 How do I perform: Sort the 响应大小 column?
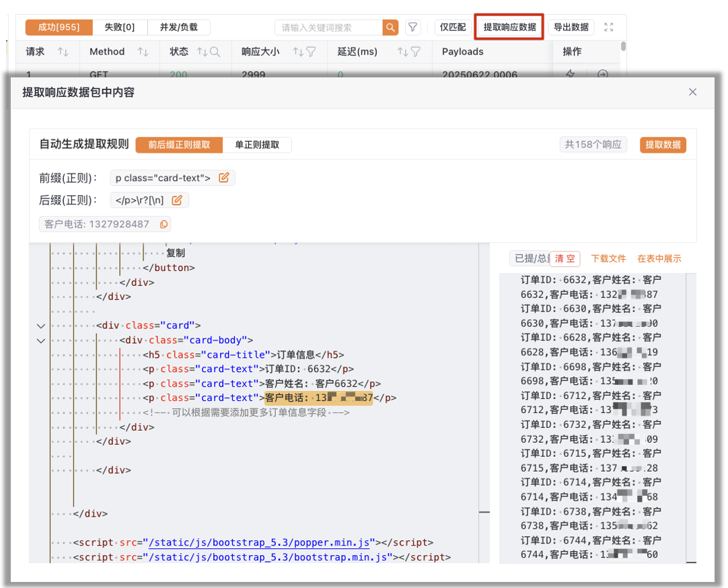click(298, 52)
